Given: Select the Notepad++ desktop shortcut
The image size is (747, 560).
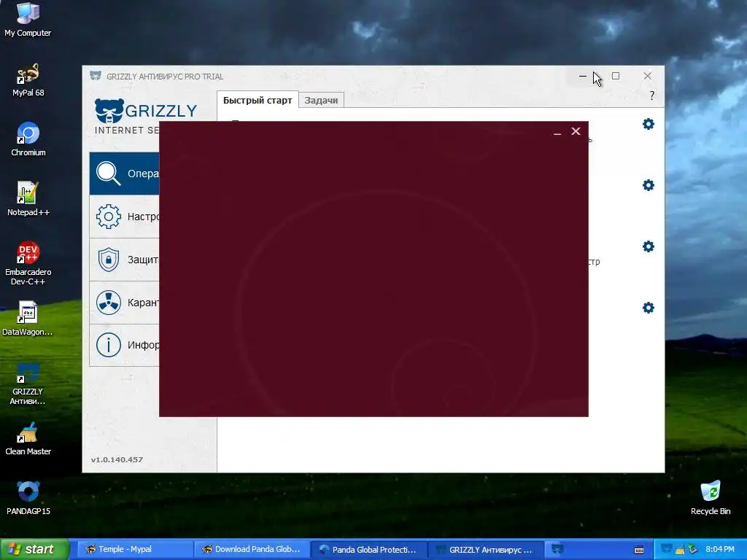Looking at the screenshot, I should point(28,200).
